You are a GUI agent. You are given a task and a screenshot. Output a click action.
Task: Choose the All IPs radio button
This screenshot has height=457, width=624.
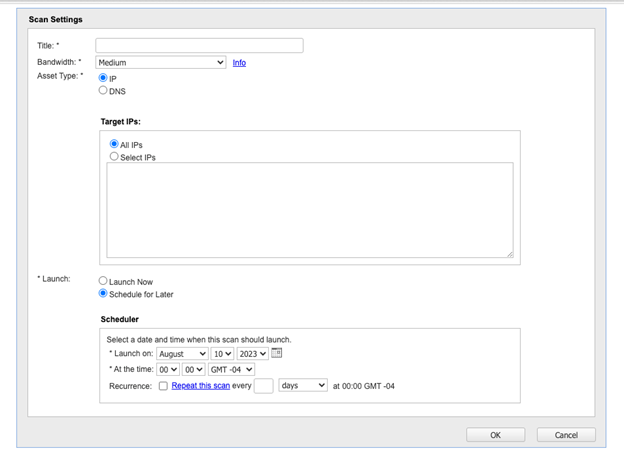(114, 144)
